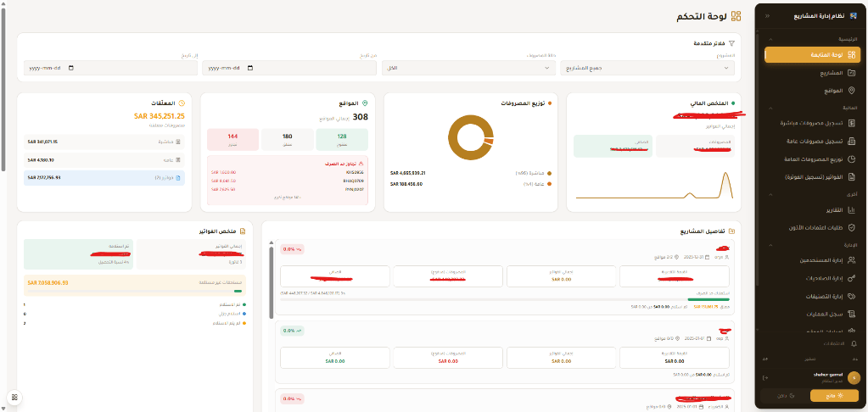The width and height of the screenshot is (868, 412).
Task: Collapse the المالية section in the sidebar
Action: [770, 108]
